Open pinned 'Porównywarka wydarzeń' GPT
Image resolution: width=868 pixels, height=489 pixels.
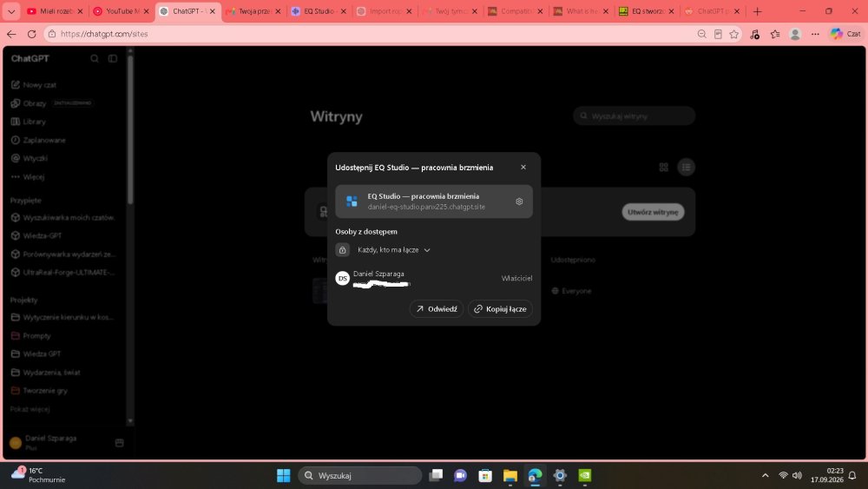tap(63, 254)
